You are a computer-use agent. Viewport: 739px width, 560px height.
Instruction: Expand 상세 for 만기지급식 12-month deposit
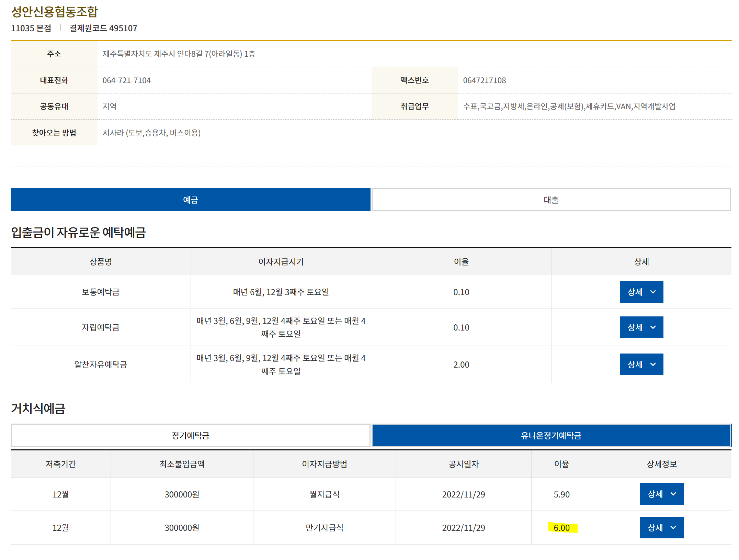coord(661,527)
